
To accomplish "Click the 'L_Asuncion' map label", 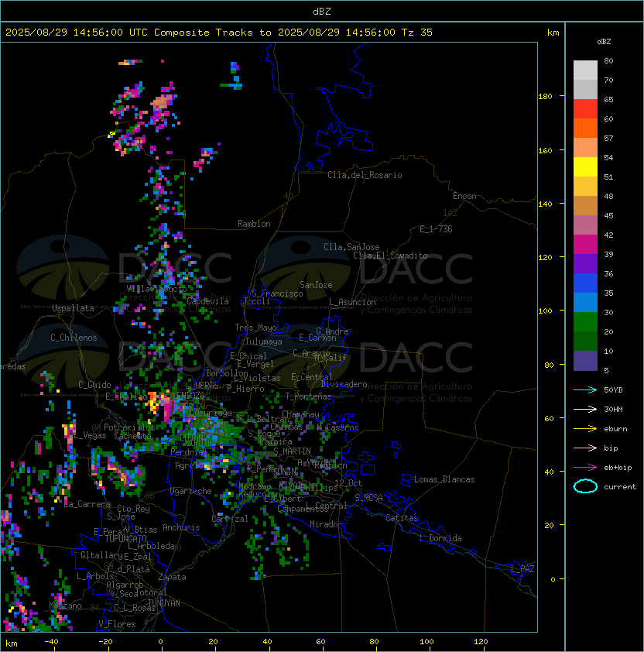I will [352, 302].
